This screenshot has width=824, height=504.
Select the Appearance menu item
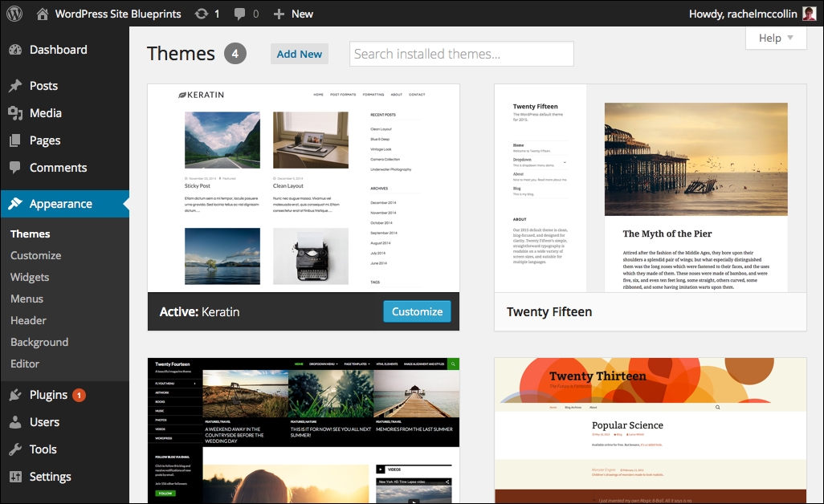point(64,204)
